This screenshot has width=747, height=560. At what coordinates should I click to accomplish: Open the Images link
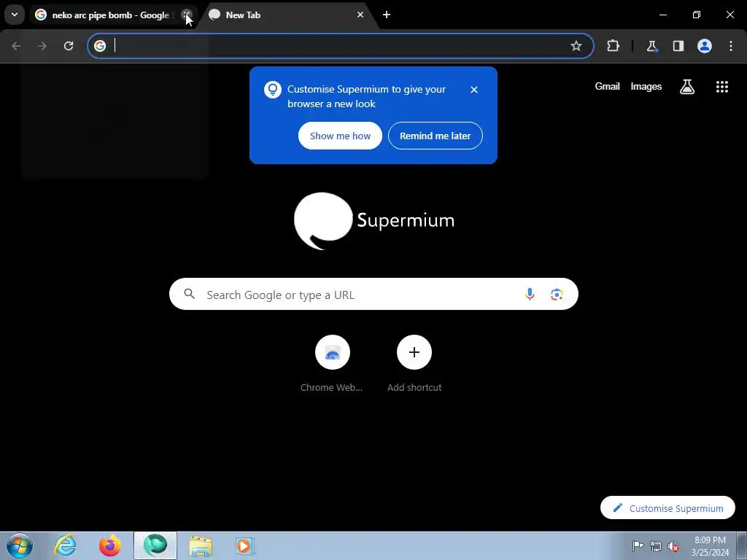click(x=646, y=86)
